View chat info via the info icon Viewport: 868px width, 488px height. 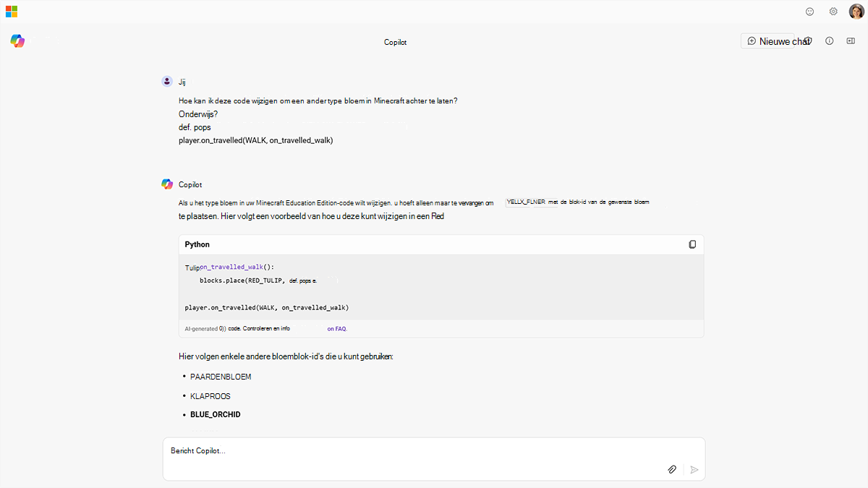pos(829,41)
